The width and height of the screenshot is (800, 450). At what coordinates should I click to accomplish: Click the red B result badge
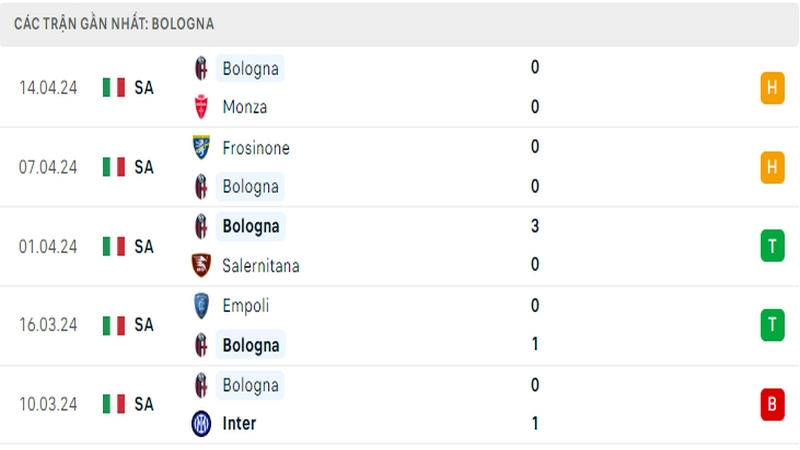click(x=772, y=405)
